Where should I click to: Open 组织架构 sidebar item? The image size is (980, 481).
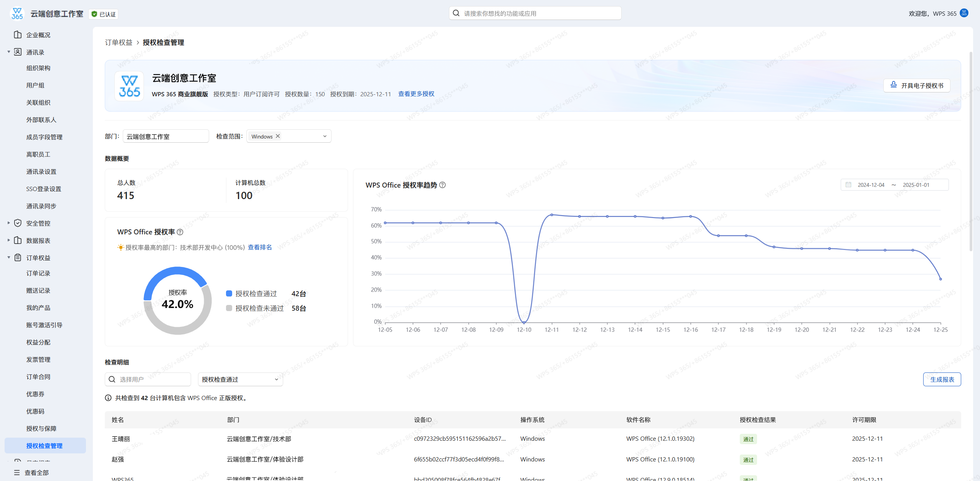(x=38, y=68)
